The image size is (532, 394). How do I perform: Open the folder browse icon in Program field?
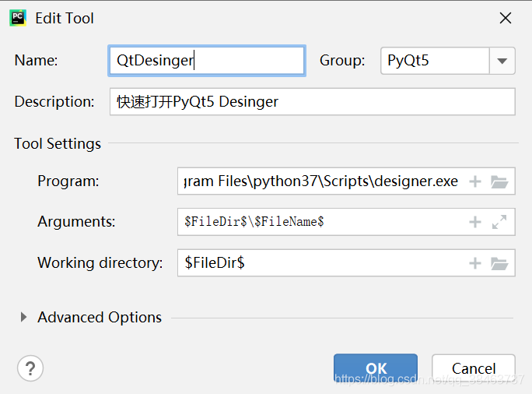click(499, 181)
